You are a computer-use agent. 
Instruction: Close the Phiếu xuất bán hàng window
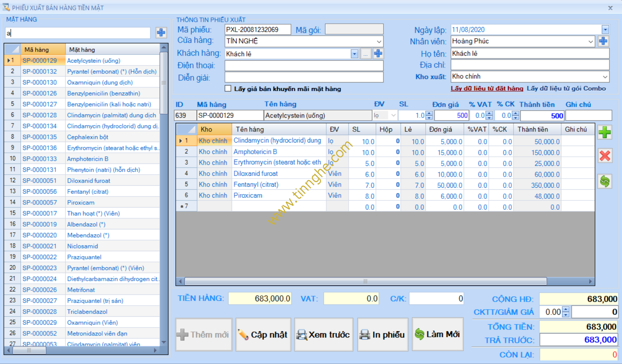pyautogui.click(x=610, y=8)
